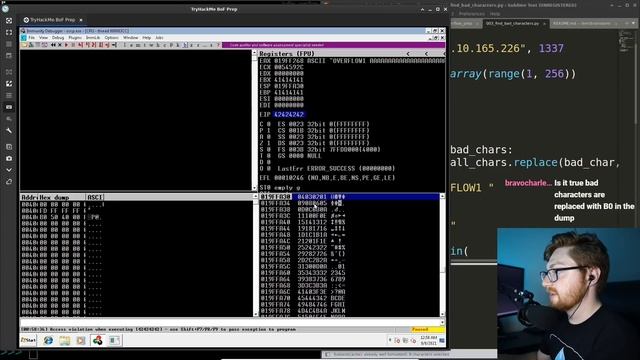Click the taskbar clock showing date and time
Viewport: 640px width, 360px height.
(x=428, y=340)
